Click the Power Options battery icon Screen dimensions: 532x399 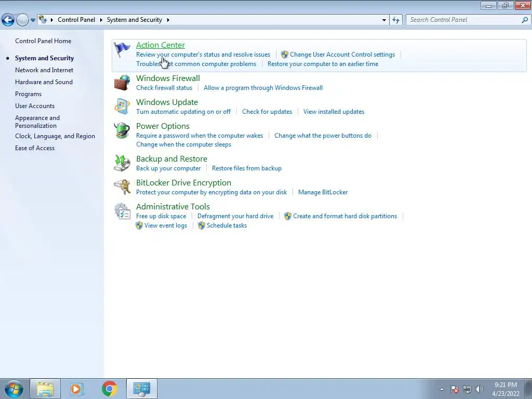click(122, 130)
